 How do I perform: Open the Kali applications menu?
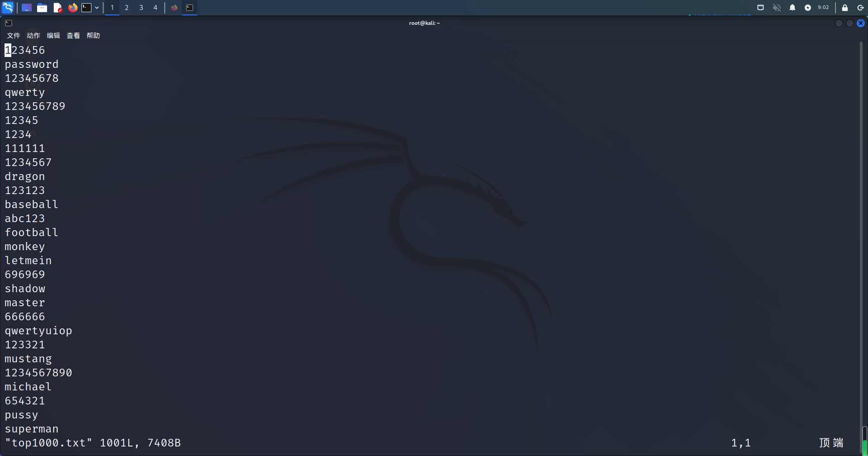point(8,8)
